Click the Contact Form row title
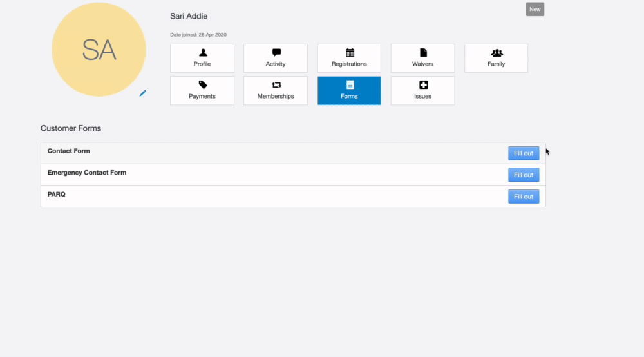This screenshot has width=644, height=357. tap(69, 151)
